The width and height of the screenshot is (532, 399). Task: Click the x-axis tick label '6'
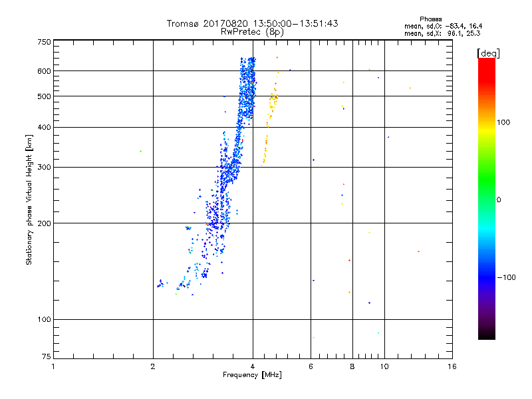pos(311,366)
